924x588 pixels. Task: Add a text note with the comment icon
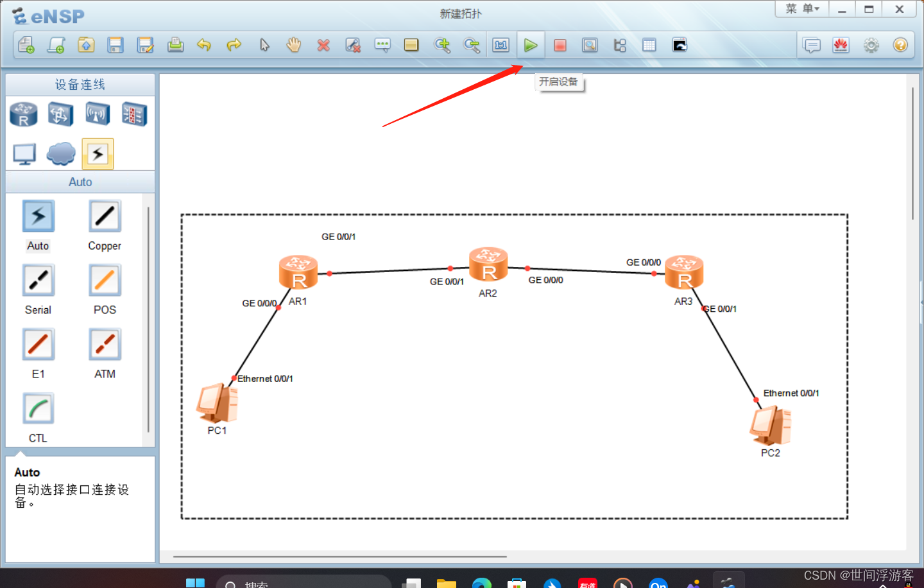(382, 45)
